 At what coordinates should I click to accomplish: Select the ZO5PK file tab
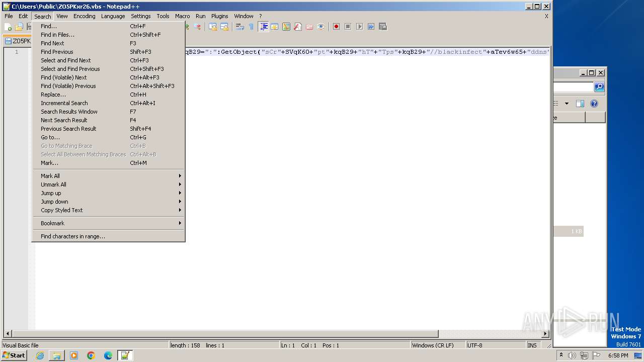click(x=18, y=41)
